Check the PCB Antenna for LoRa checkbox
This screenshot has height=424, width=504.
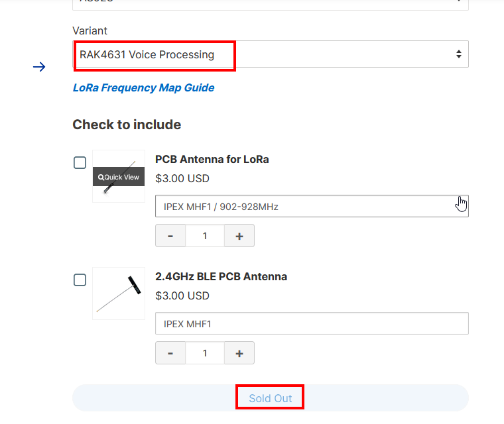click(80, 163)
